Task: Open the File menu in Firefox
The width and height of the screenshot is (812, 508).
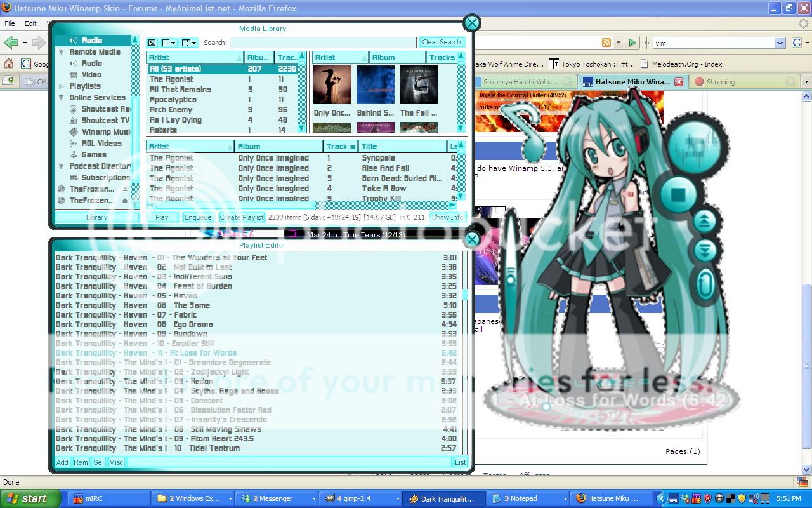Action: coord(10,23)
